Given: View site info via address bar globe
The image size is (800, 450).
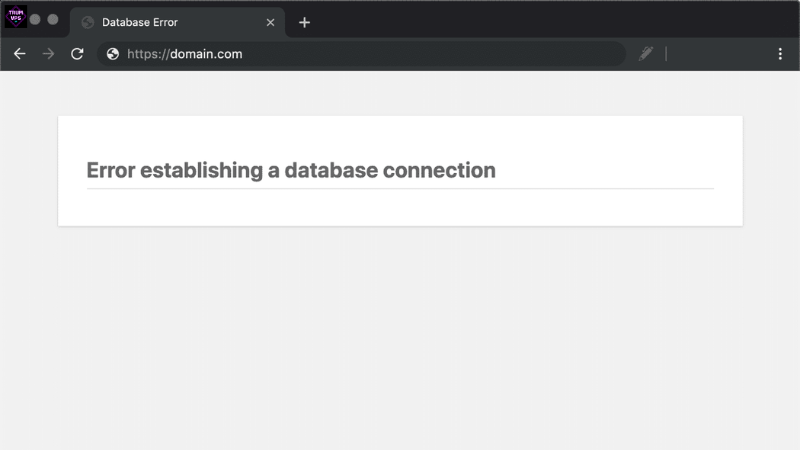Looking at the screenshot, I should 113,54.
